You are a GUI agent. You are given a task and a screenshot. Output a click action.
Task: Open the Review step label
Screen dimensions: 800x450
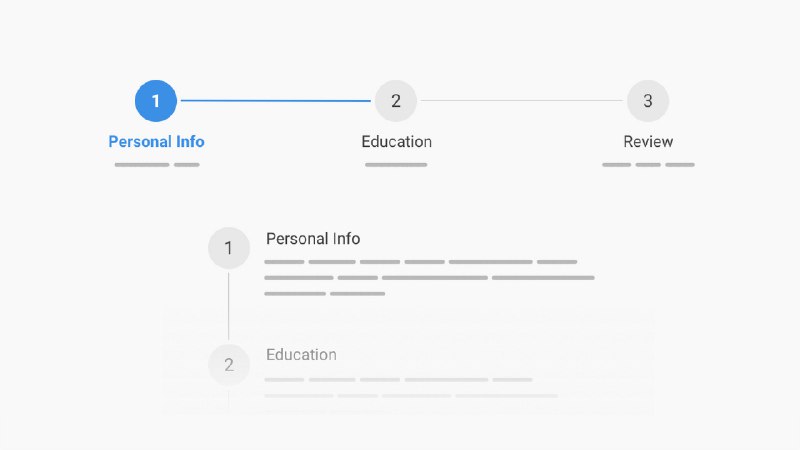click(648, 141)
